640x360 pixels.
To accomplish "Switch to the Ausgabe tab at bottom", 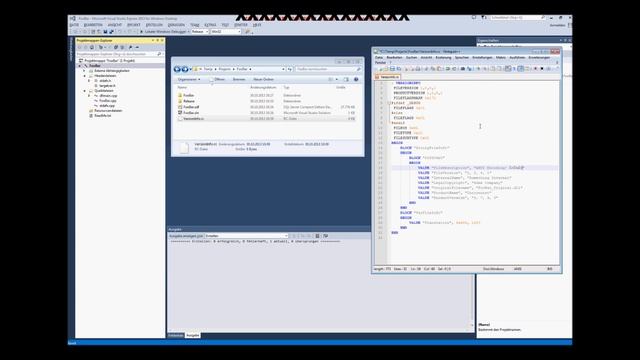I will pyautogui.click(x=193, y=335).
